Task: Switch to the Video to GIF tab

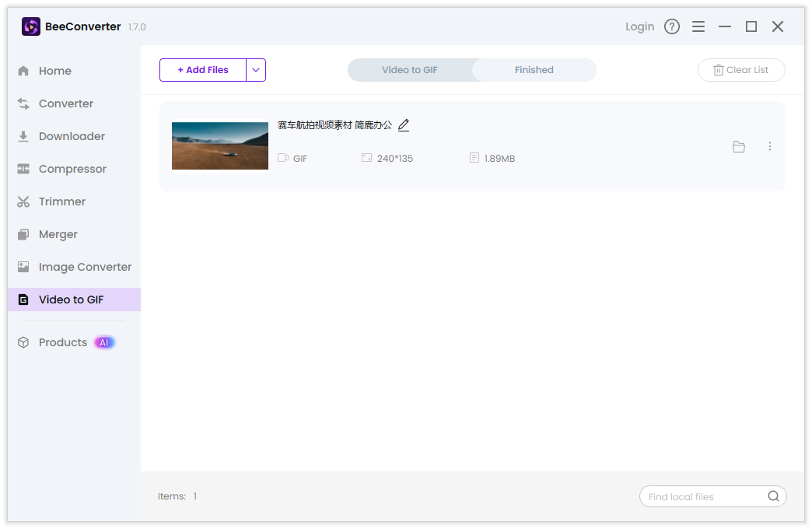Action: (410, 70)
